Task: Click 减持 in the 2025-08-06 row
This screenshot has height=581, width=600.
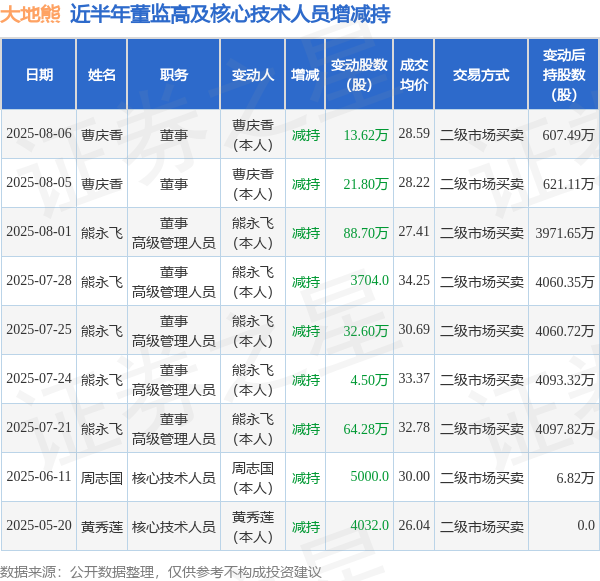Action: [x=305, y=135]
